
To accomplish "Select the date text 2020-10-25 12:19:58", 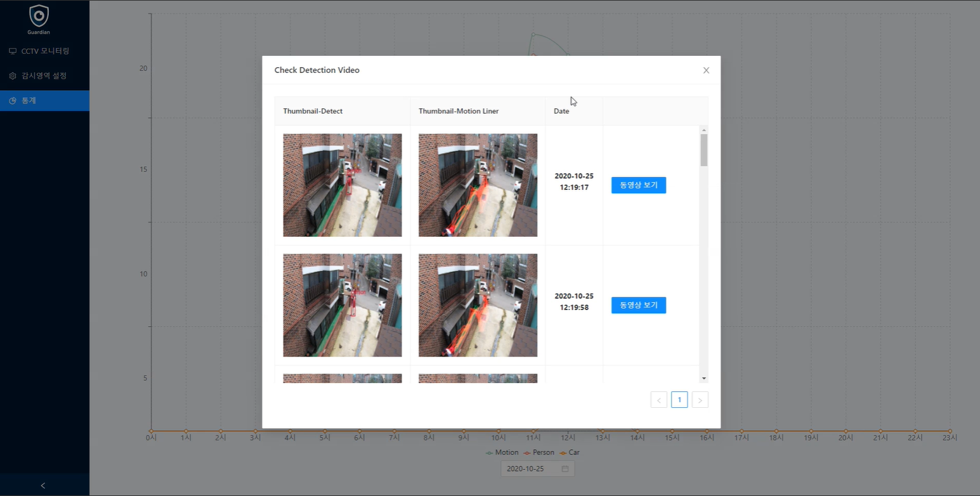I will click(574, 301).
